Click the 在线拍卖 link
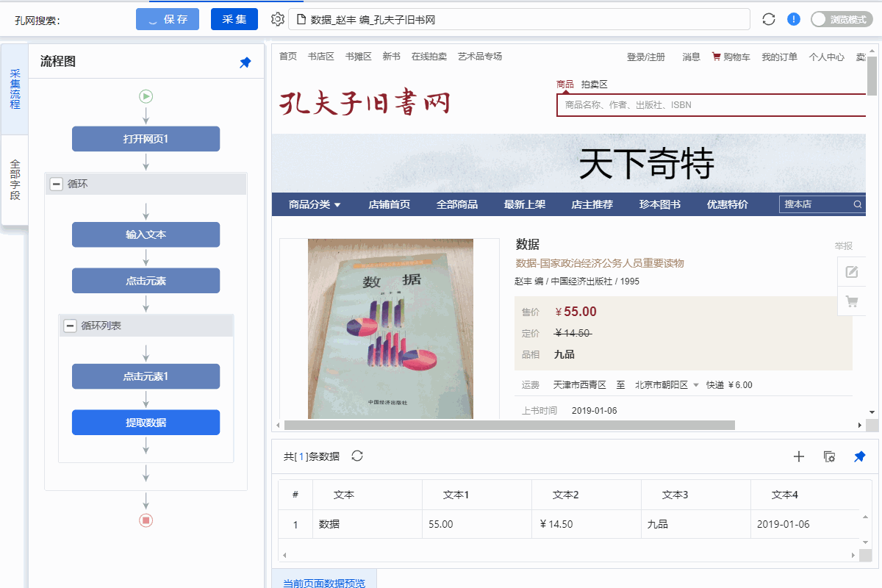Image resolution: width=882 pixels, height=588 pixels. click(429, 57)
